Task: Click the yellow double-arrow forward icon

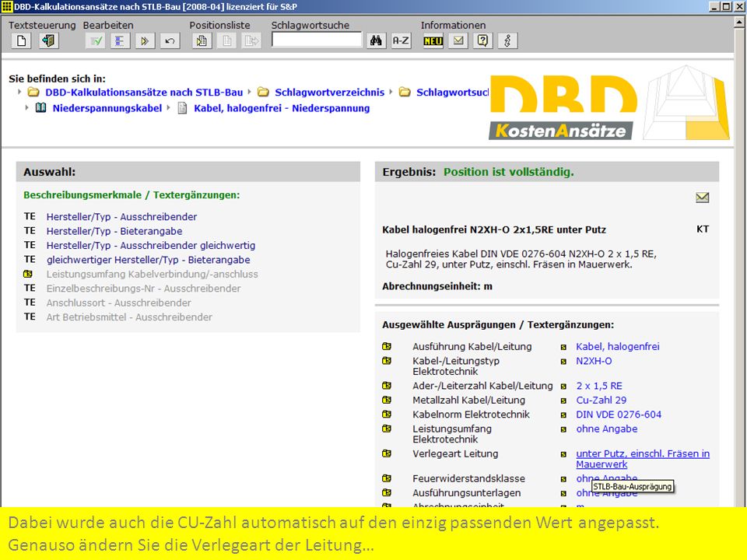Action: point(145,41)
